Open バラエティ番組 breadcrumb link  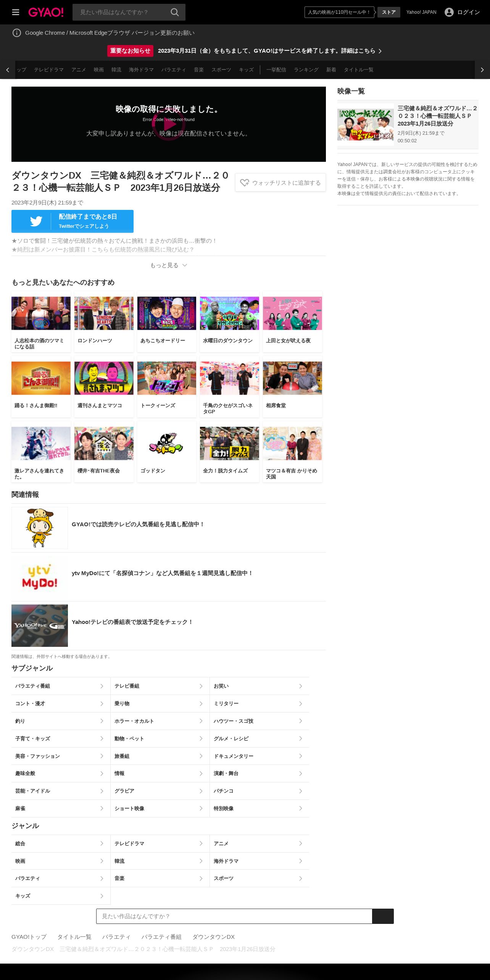pyautogui.click(x=161, y=937)
